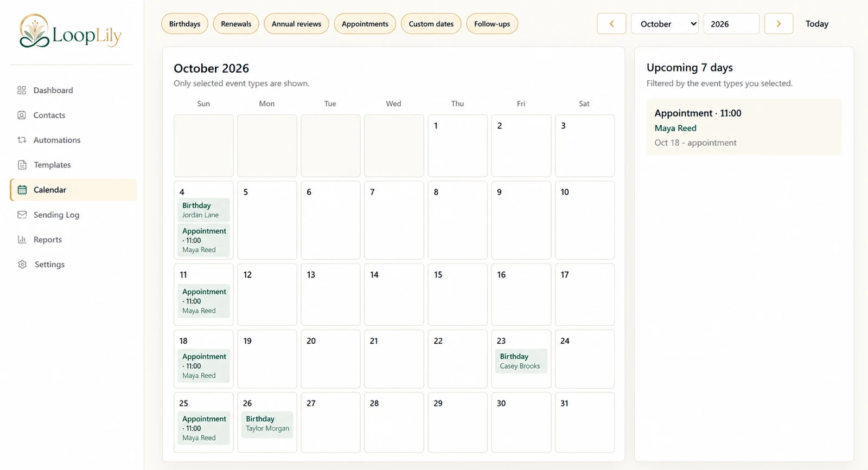868x470 pixels.
Task: Jump to Today
Action: (x=816, y=24)
